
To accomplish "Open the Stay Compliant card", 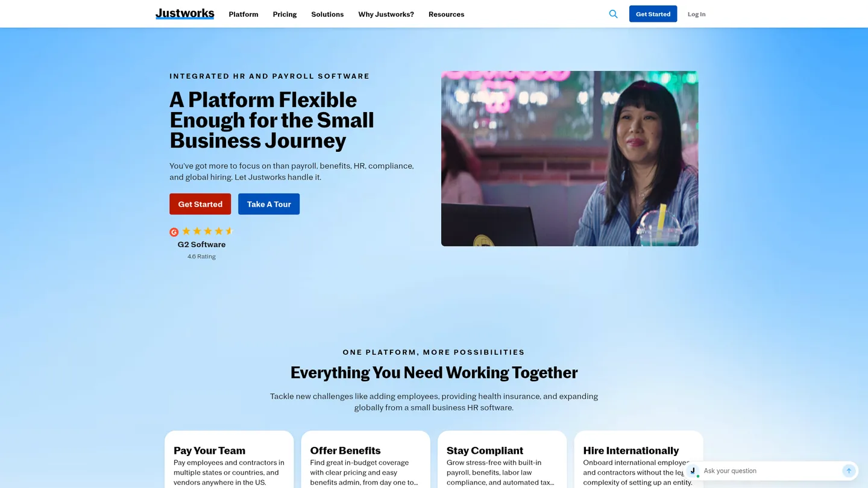I will [502, 459].
